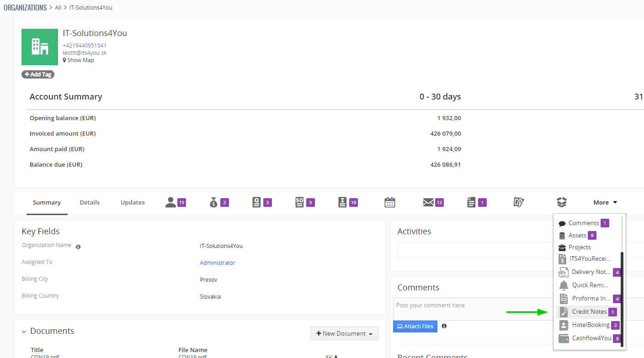644x358 pixels.
Task: Click the Add Tag button
Action: click(38, 74)
